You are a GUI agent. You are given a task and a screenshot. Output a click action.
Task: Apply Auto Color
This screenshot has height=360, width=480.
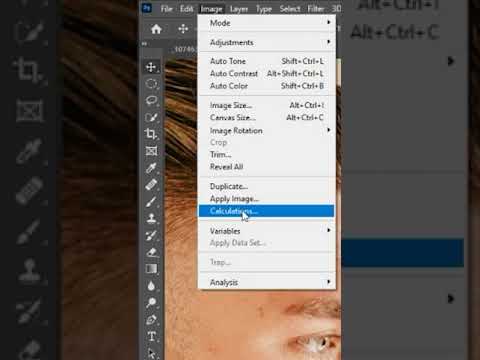point(267,86)
